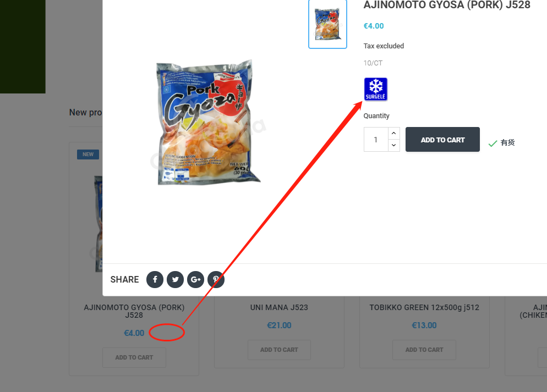This screenshot has width=547, height=392.
Task: Decrease quantity with the down arrow
Action: click(394, 145)
